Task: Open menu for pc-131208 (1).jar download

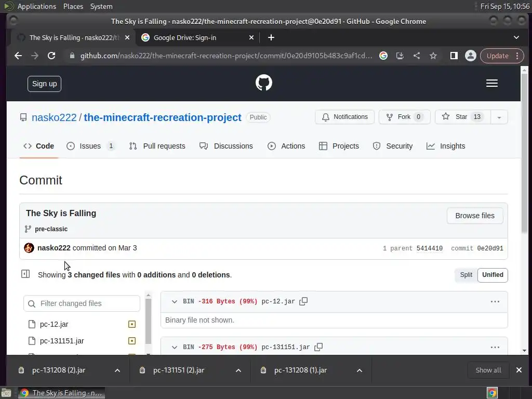Action: pyautogui.click(x=360, y=370)
